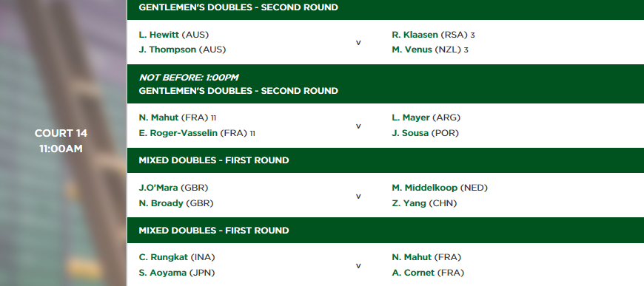Click L. Mayer player name
The height and width of the screenshot is (286, 644).
pyautogui.click(x=410, y=118)
